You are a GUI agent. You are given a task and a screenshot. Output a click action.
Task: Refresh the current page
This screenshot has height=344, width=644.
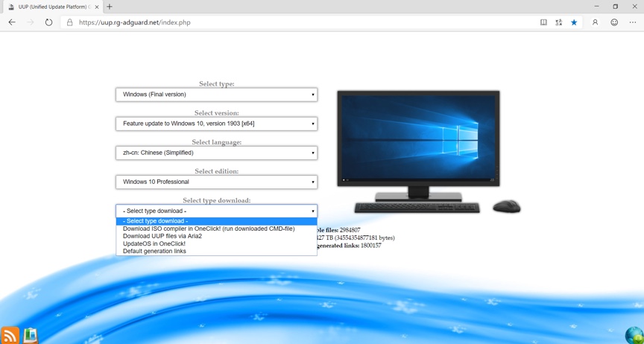[x=48, y=22]
